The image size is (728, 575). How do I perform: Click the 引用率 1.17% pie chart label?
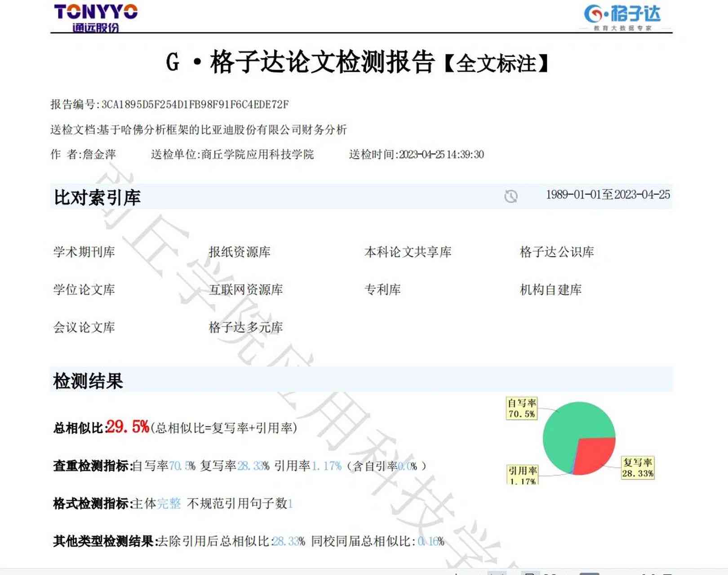point(522,475)
